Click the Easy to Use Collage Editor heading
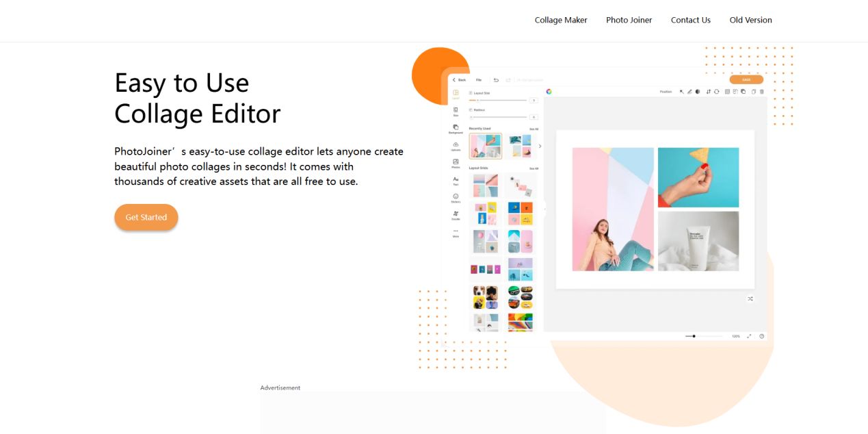 pos(198,98)
